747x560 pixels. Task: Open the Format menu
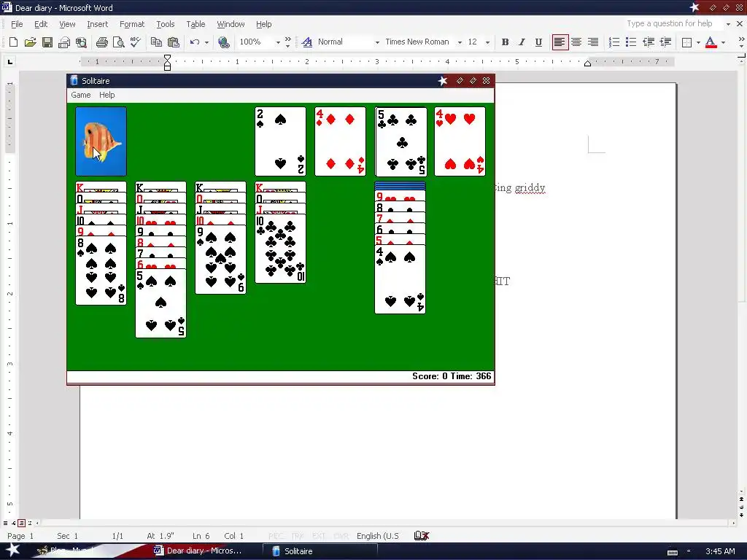coord(132,24)
